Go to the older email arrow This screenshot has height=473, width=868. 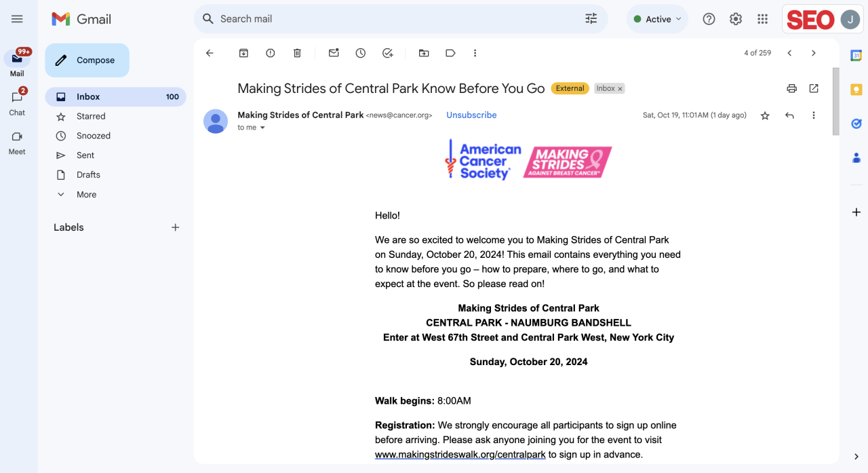(x=814, y=53)
